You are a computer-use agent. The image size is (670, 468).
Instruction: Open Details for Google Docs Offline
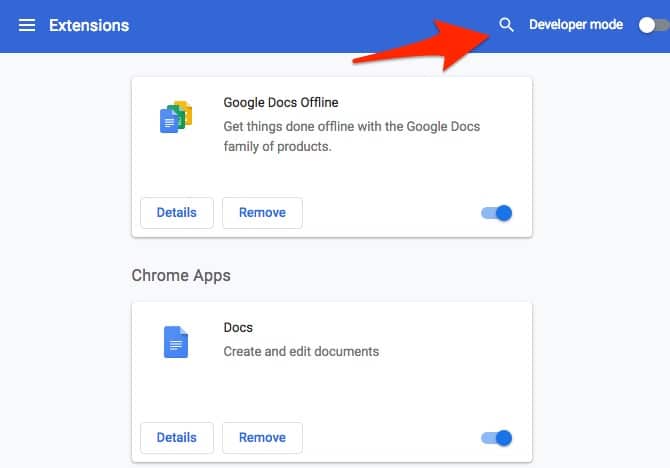(176, 212)
